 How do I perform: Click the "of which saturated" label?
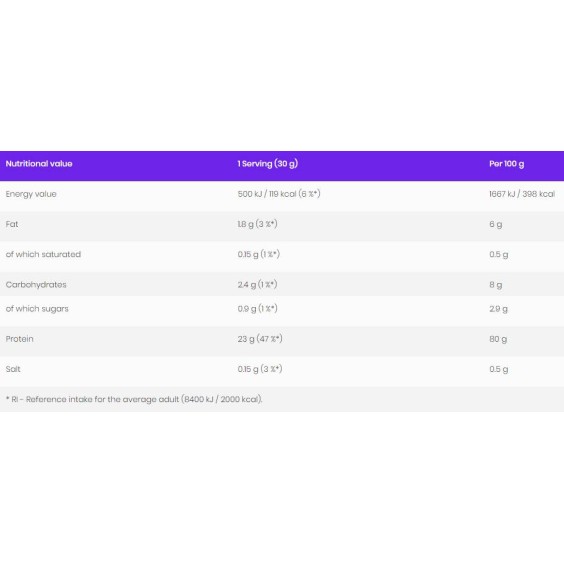point(43,254)
